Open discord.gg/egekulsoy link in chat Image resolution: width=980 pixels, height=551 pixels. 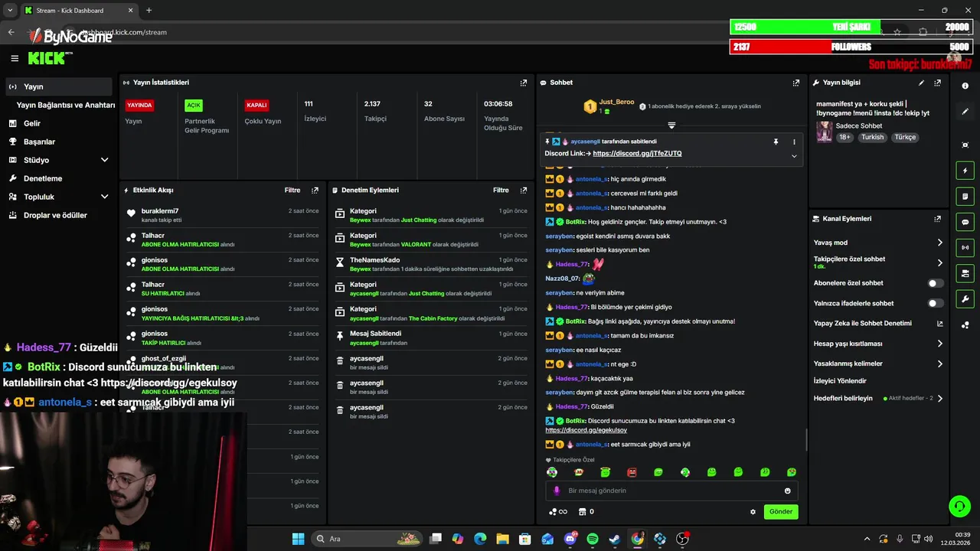click(586, 430)
